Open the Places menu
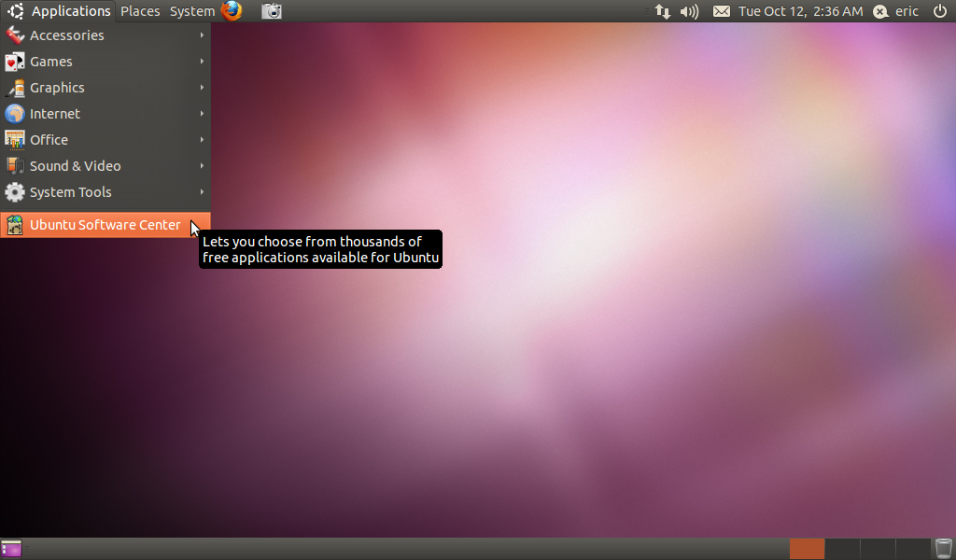Viewport: 956px width, 560px height. point(140,11)
